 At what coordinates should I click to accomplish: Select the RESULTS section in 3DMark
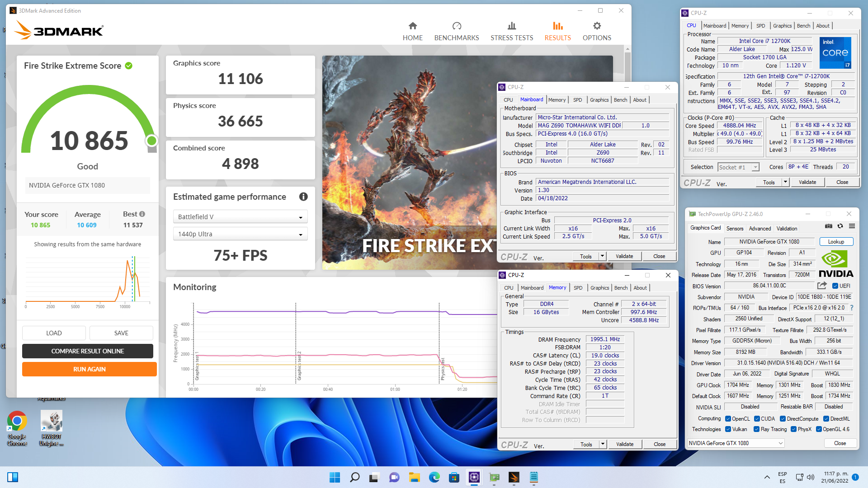(557, 32)
